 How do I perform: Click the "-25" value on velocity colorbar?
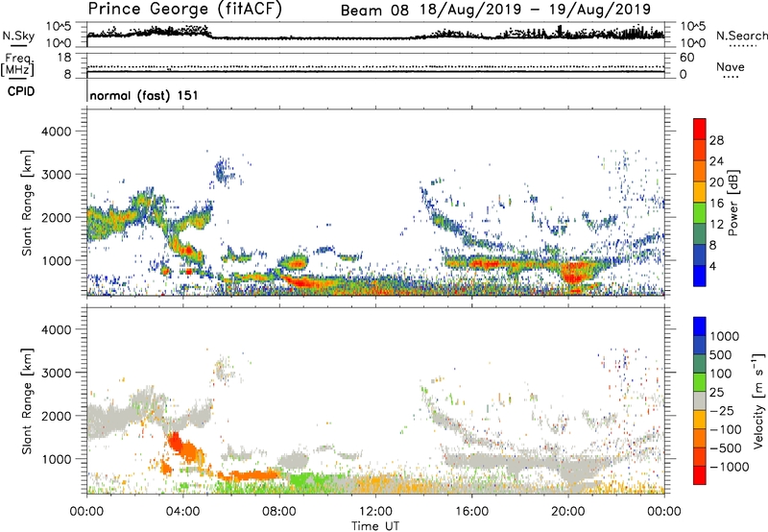[722, 411]
